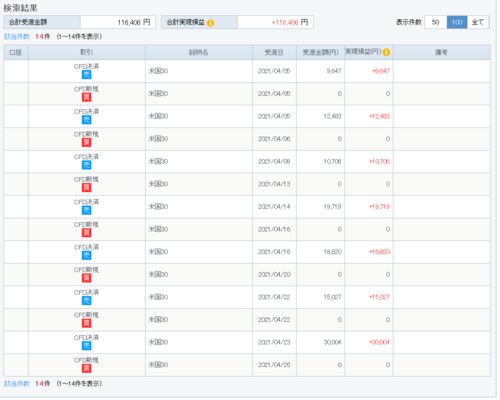500x400 pixels.
Task: Click the 銘柄名 column header
Action: [199, 52]
